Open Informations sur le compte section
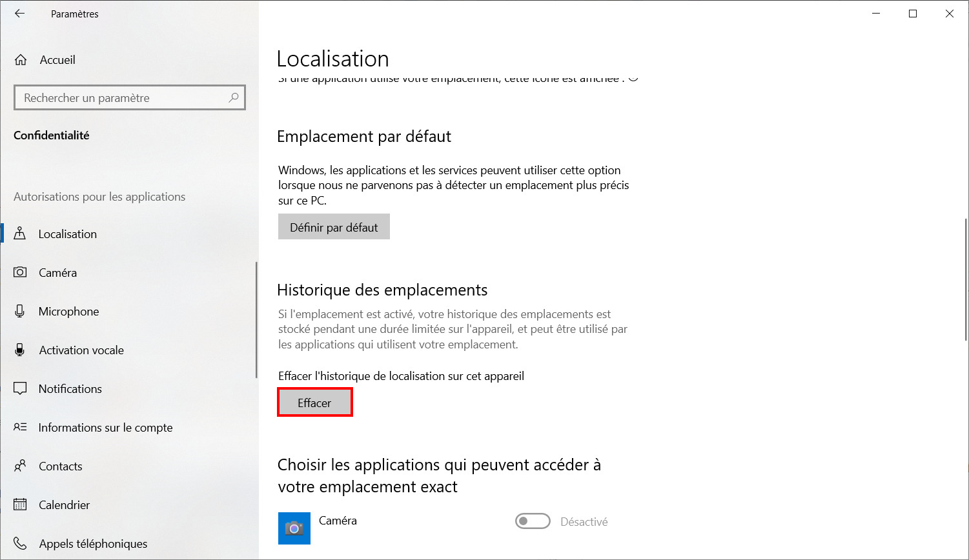This screenshot has height=560, width=969. click(129, 427)
